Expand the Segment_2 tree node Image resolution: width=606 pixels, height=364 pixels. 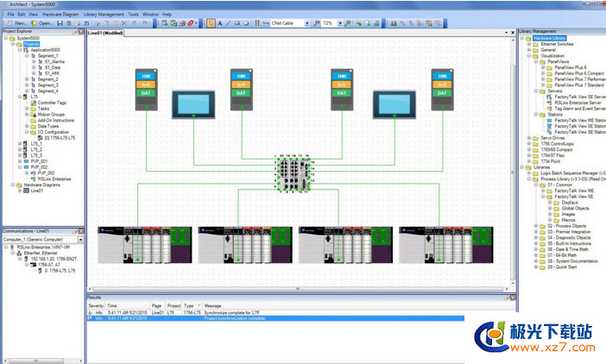click(x=27, y=79)
